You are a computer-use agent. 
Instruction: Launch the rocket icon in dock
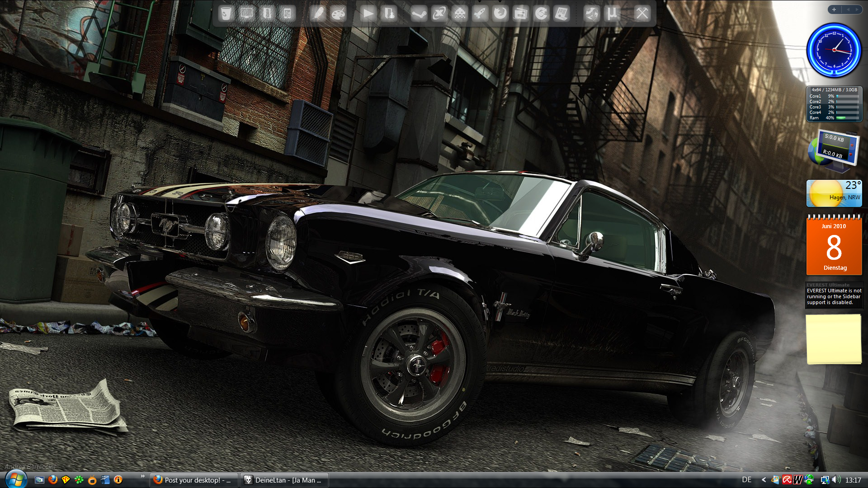coord(480,14)
